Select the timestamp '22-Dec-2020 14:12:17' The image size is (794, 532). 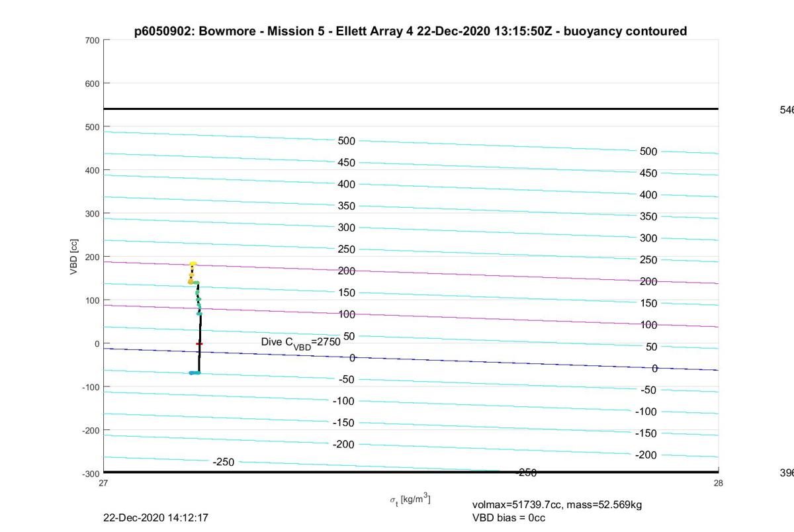click(x=156, y=517)
